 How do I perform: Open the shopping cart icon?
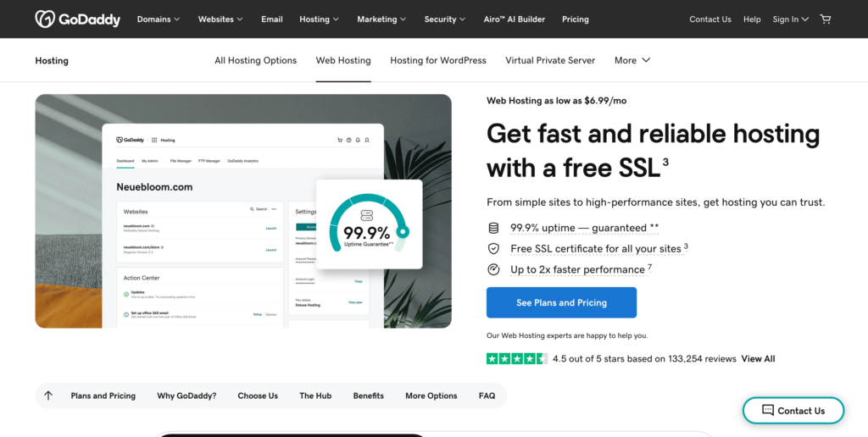pos(826,19)
